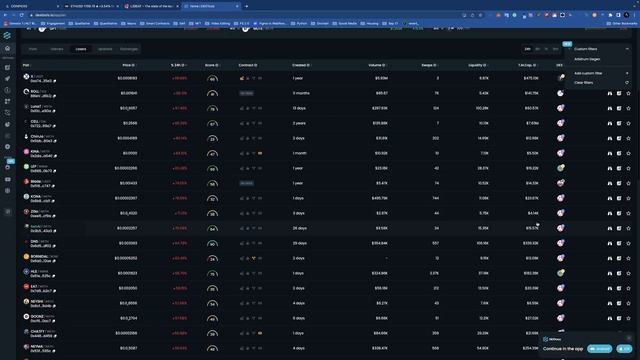Viewport: 640px width, 360px height.
Task: Sort the table by the Score column
Action: [x=212, y=65]
